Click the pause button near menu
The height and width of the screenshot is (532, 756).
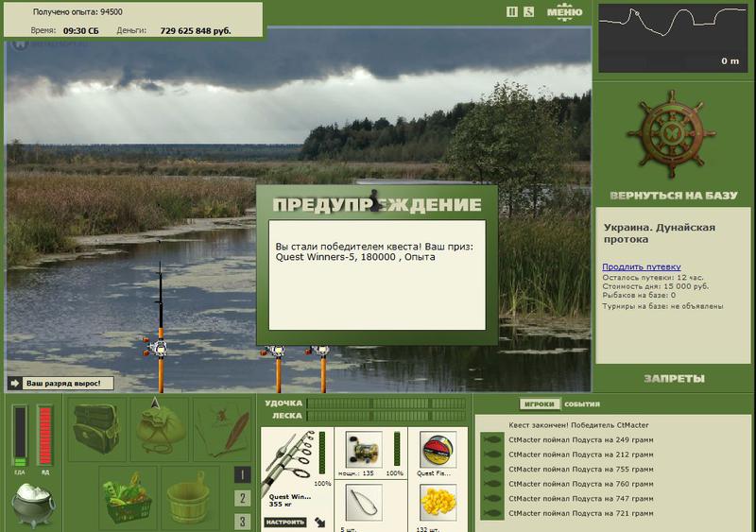(x=512, y=11)
